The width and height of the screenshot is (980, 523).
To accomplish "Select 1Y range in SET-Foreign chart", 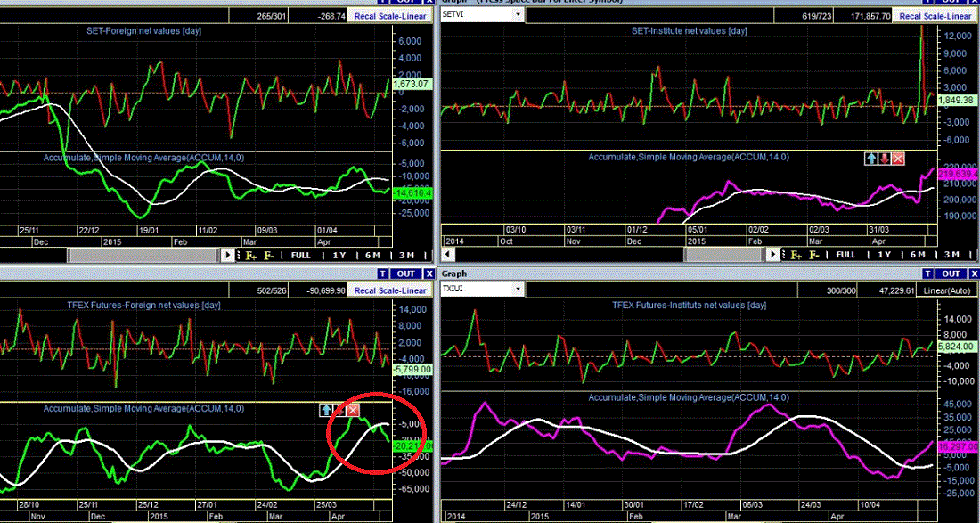I will tap(339, 255).
